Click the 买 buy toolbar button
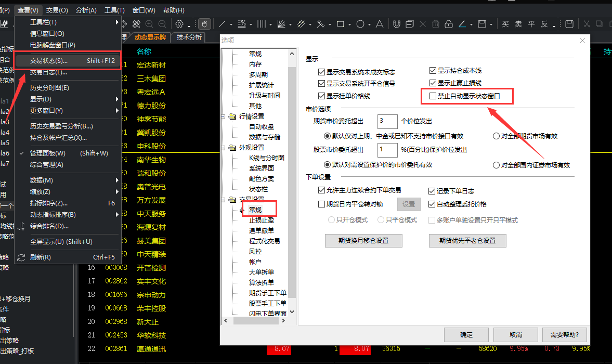This screenshot has height=364, width=612. coord(505,24)
